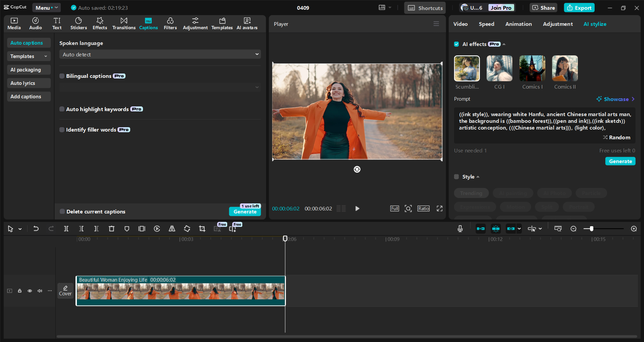Open the Spoken language dropdown

pos(160,54)
